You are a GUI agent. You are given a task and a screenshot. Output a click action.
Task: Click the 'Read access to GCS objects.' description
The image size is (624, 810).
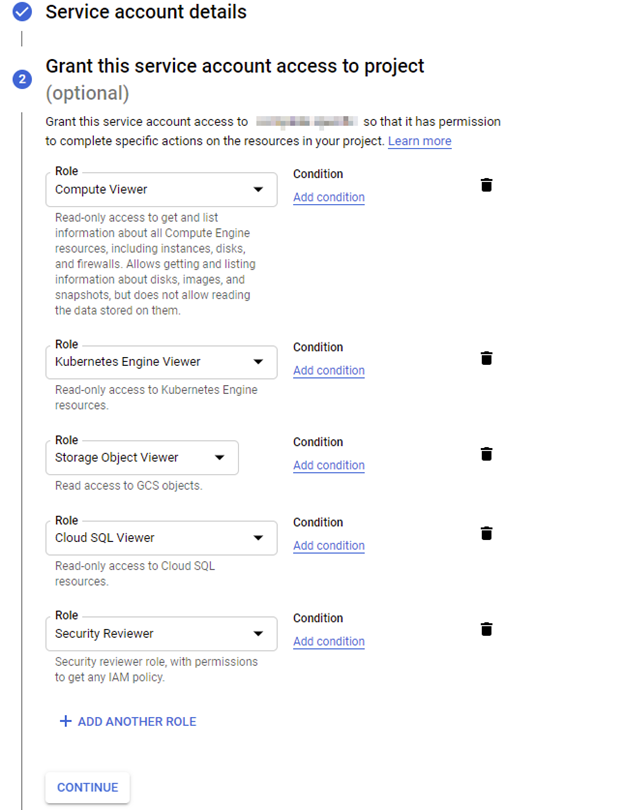[x=129, y=486]
